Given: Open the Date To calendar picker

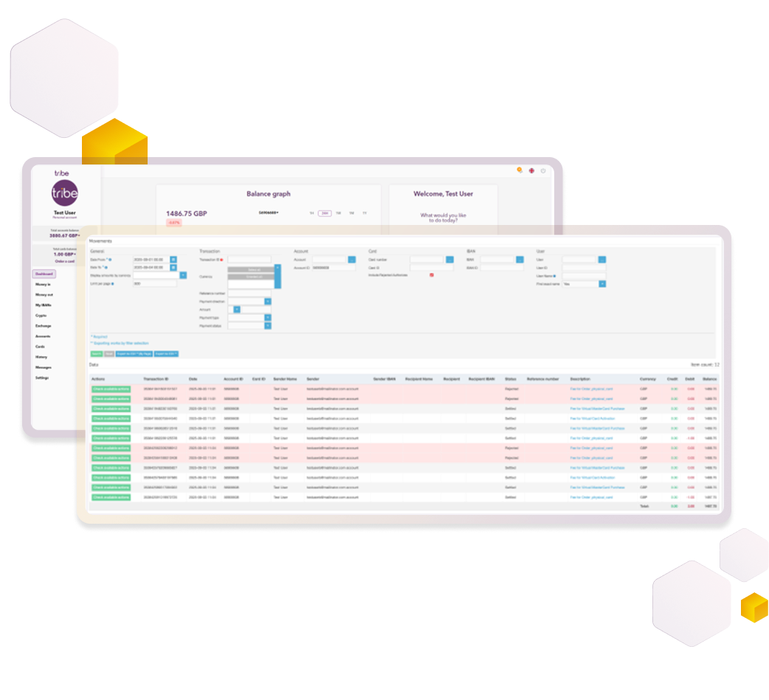Looking at the screenshot, I should [x=173, y=268].
